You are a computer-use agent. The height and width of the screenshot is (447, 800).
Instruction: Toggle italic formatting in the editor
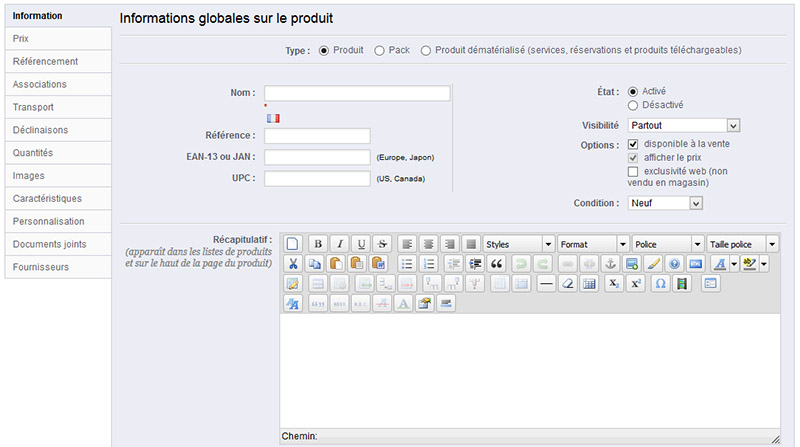coord(340,244)
